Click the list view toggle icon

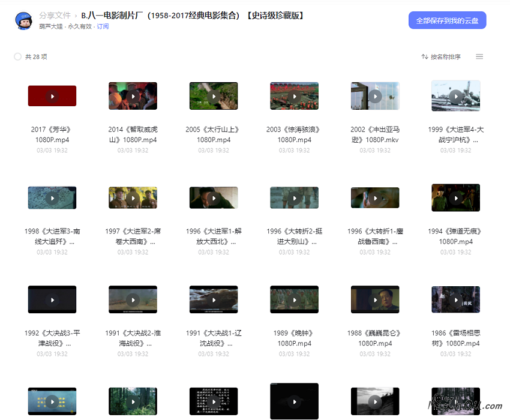(479, 57)
